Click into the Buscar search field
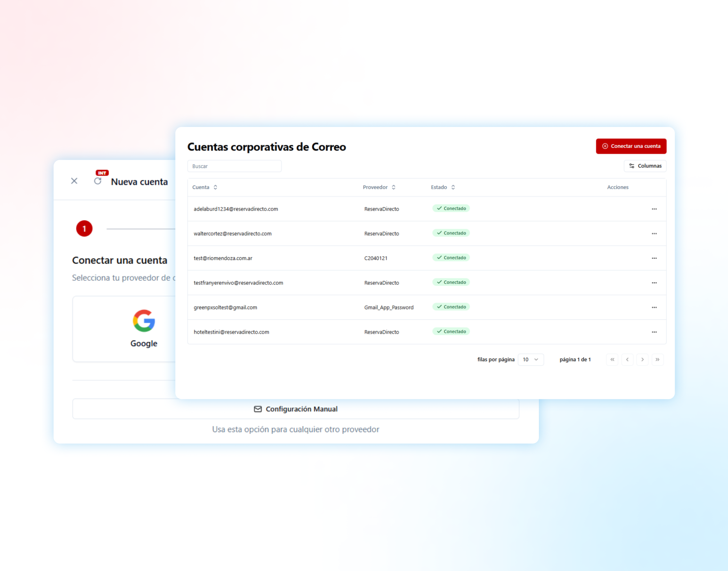Screen dimensions: 728x571 234,166
